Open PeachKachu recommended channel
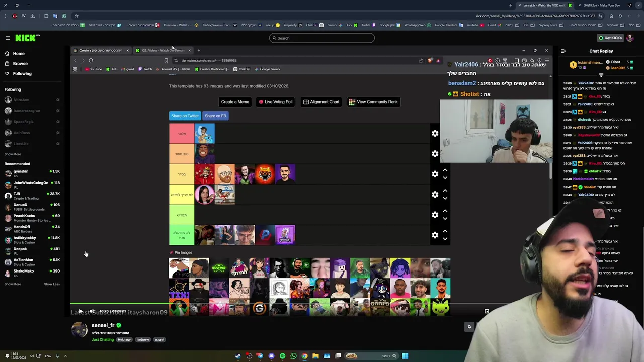Viewport: 644px width, 362px height. [32, 218]
